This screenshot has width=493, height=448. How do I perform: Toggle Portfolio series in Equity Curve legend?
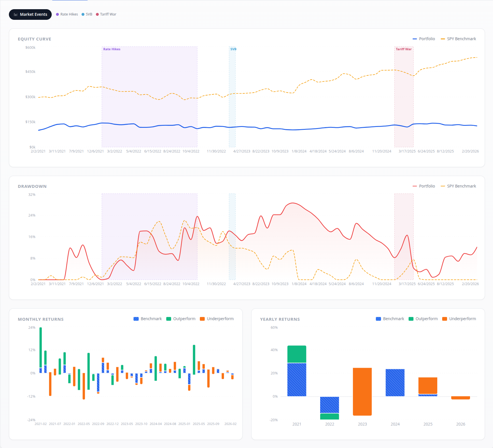424,39
